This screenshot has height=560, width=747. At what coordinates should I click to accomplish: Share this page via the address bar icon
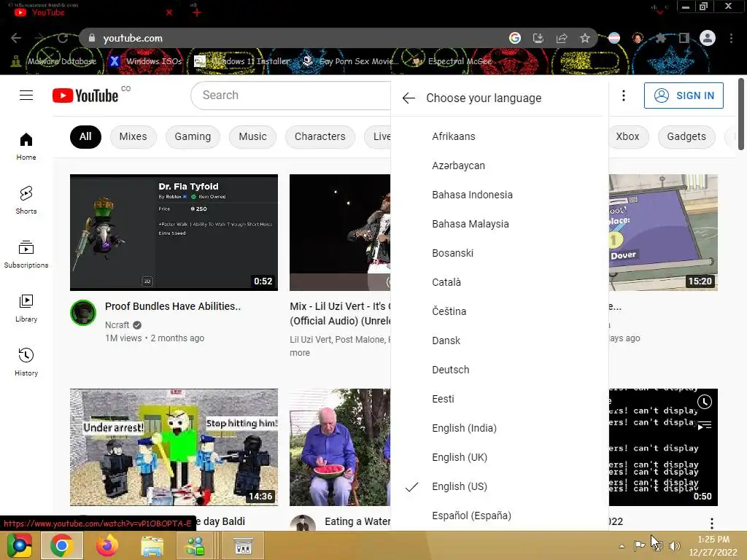coord(562,38)
